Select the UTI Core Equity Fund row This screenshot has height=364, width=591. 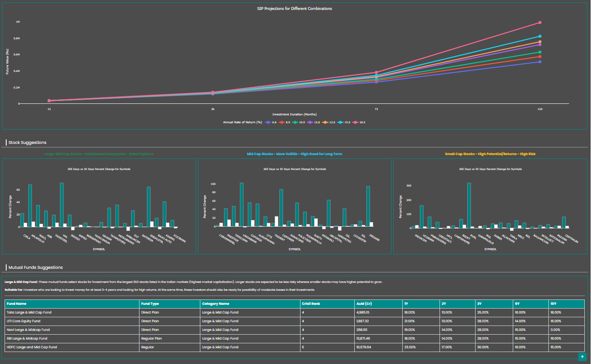coord(24,321)
